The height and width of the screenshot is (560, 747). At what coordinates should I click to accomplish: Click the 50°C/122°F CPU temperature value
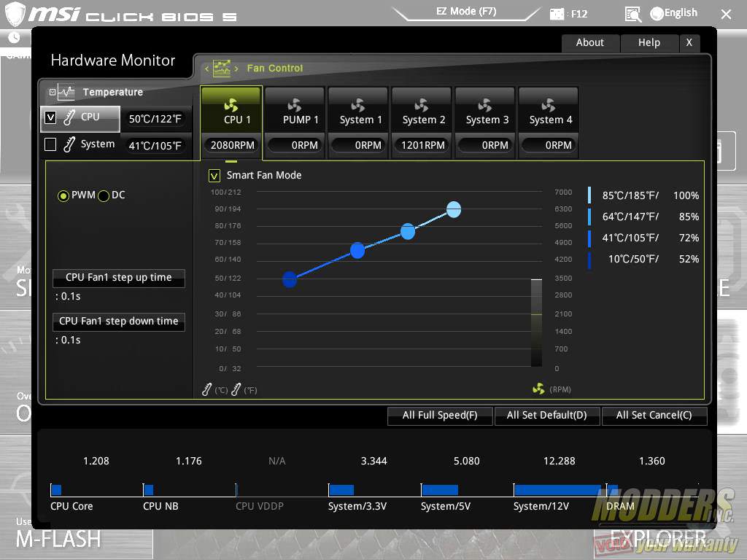155,119
